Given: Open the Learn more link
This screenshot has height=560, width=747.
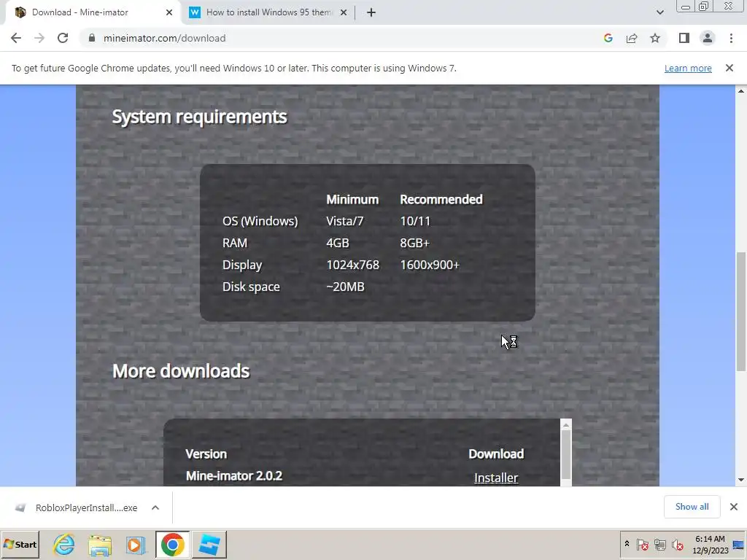Looking at the screenshot, I should click(x=688, y=68).
